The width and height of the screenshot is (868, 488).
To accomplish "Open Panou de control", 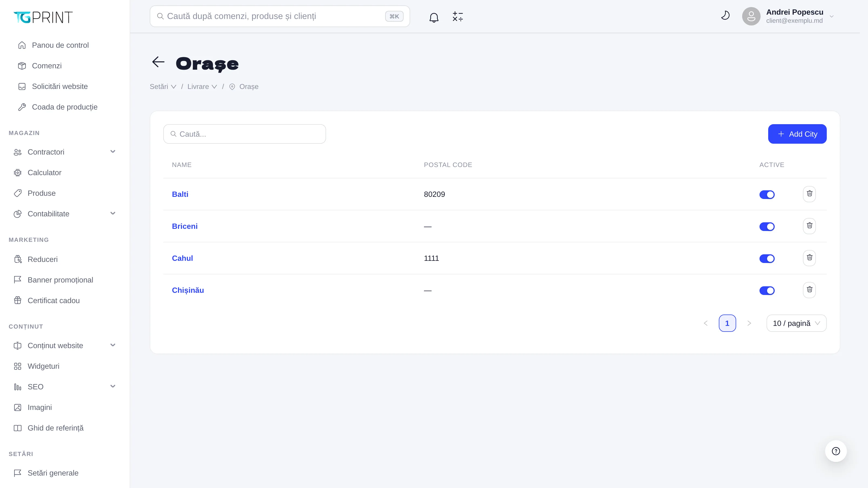I will tap(60, 45).
